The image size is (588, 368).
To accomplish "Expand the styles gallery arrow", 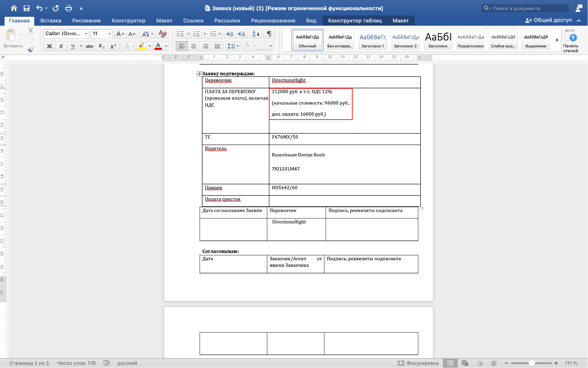I will point(557,40).
